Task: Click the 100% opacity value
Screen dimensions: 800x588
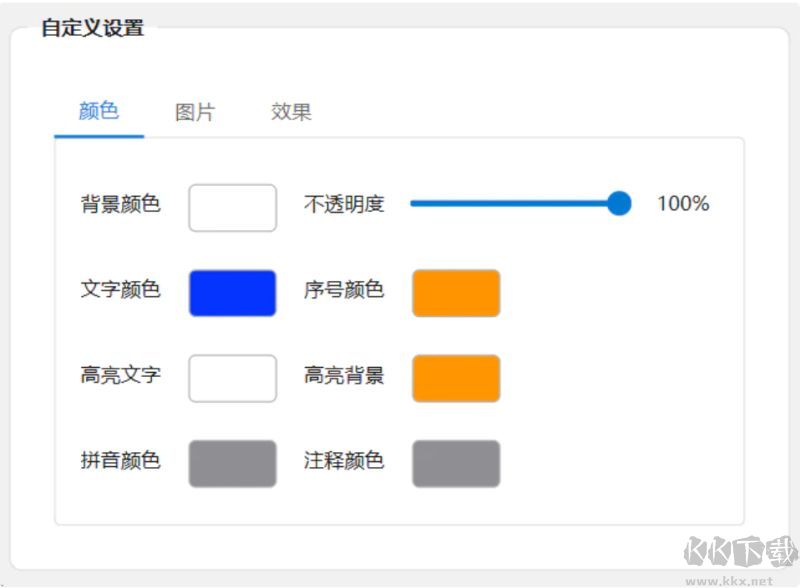Action: point(683,204)
